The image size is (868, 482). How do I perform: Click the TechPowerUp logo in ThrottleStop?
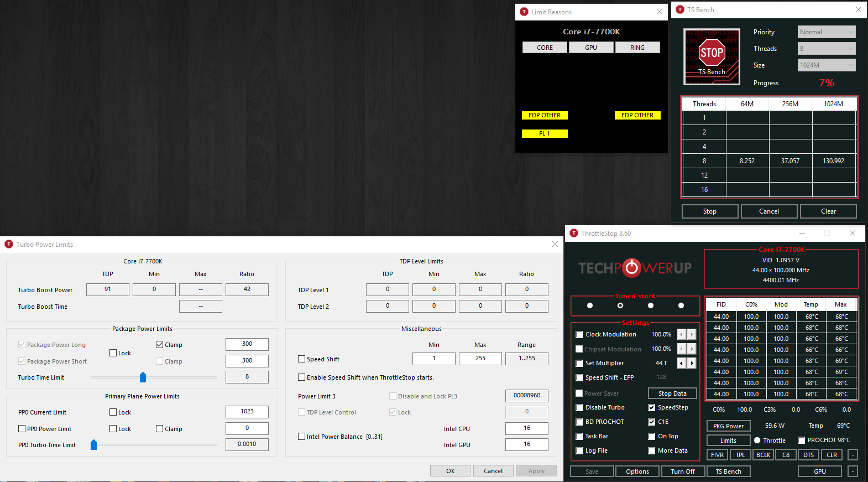[635, 268]
